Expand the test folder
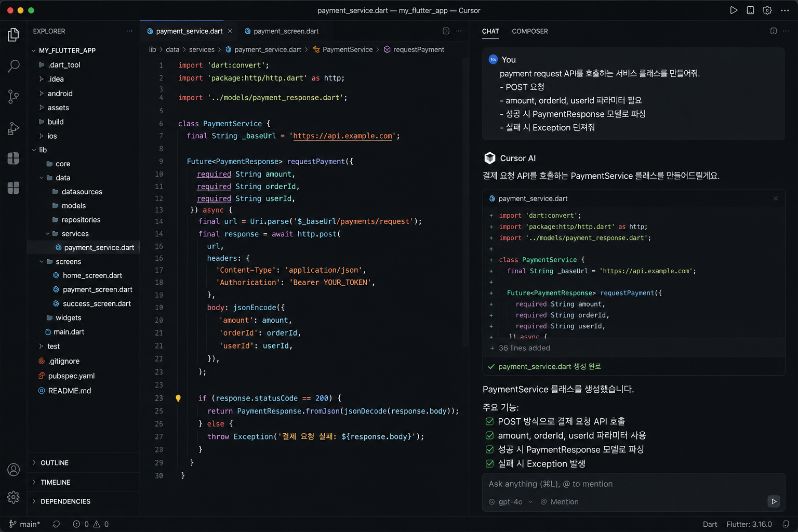798x532 pixels. (x=42, y=347)
